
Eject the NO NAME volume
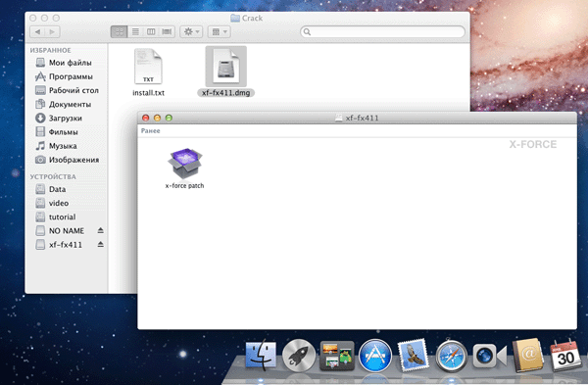click(101, 230)
